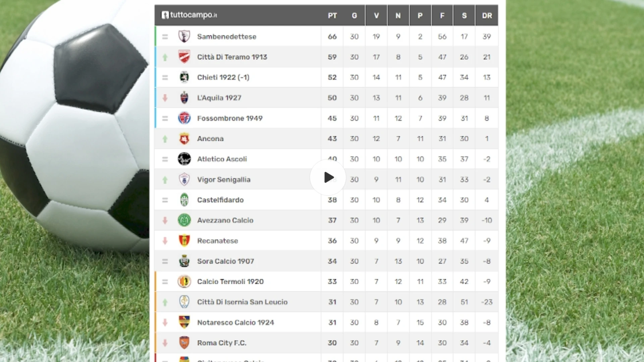This screenshot has height=362, width=644.
Task: Click the Fossombrone 1949 team logo
Action: pos(184,118)
